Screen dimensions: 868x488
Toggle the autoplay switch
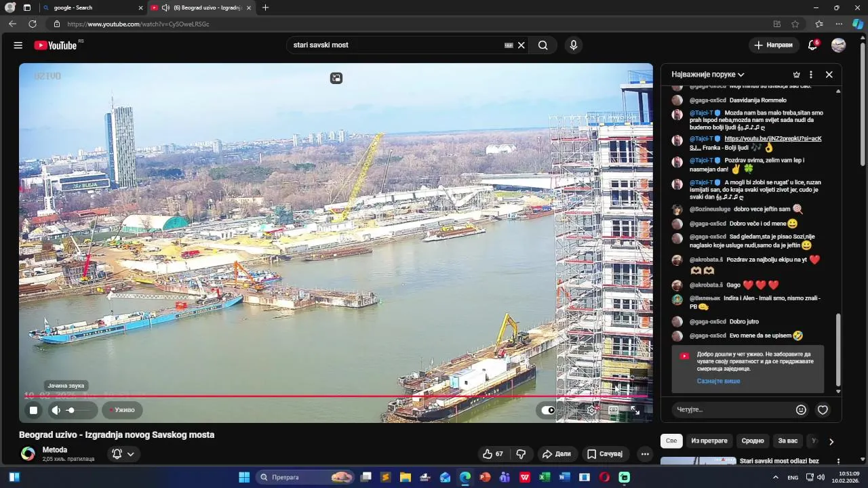[x=548, y=410]
